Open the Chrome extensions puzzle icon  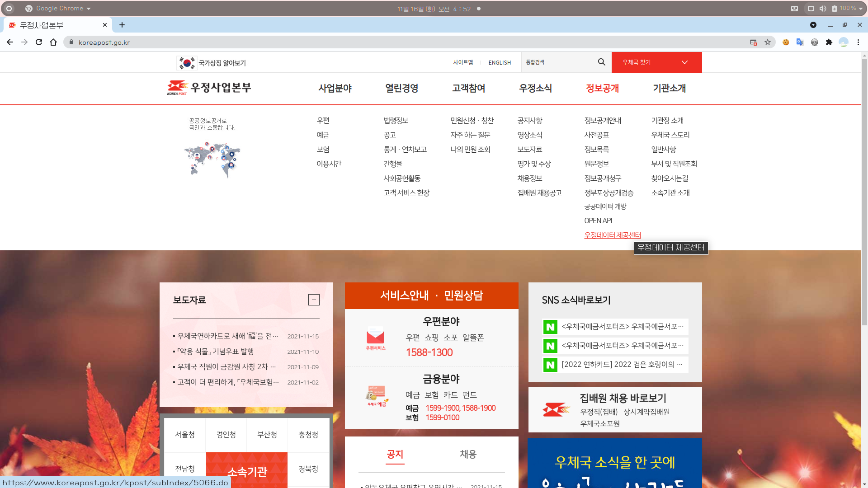click(829, 42)
